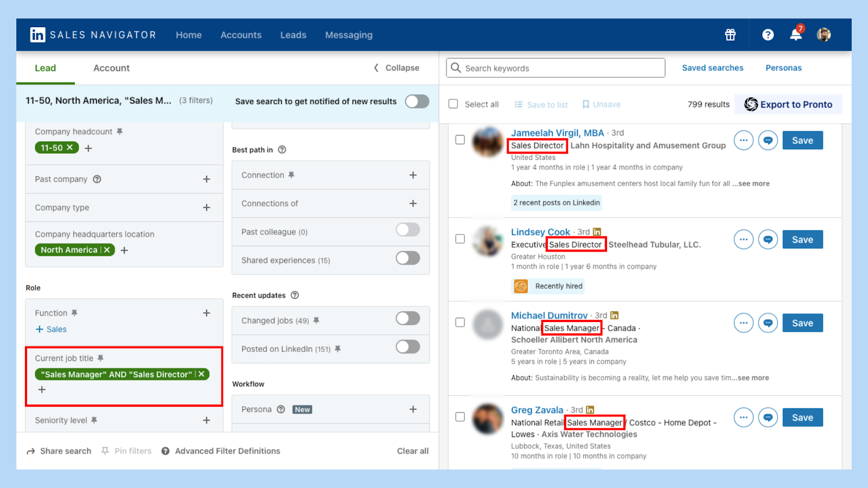Click the Recent updates help icon

coord(295,295)
